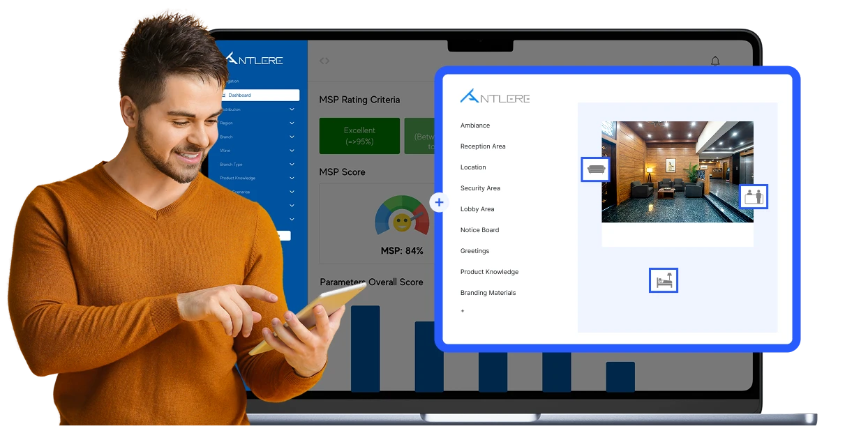Select Product Knowledge in the popup list
Screen dimensions: 868x426
[x=490, y=272]
